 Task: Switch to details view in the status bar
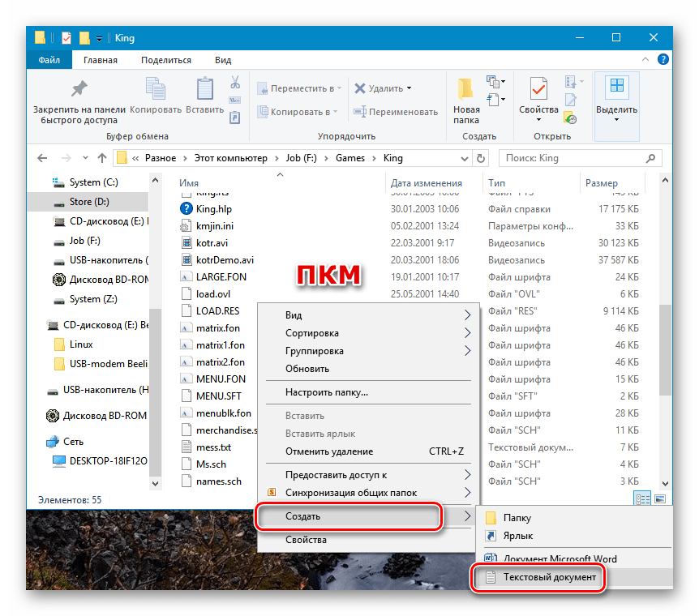click(x=643, y=499)
